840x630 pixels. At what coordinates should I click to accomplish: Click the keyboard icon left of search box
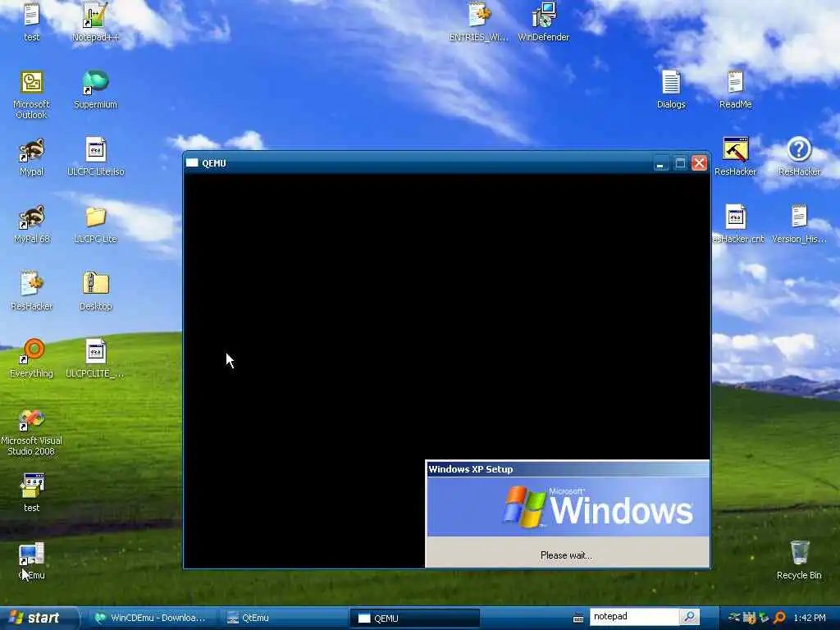(x=578, y=619)
